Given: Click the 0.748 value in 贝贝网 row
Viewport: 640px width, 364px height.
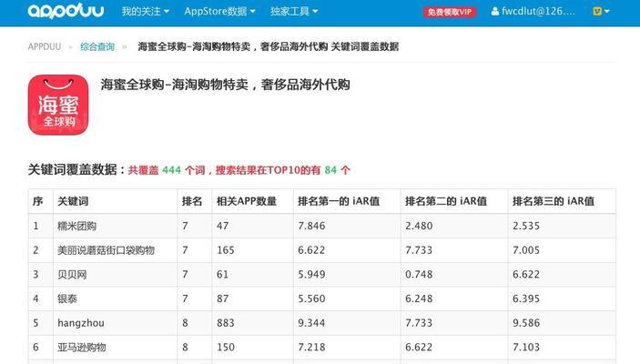Looking at the screenshot, I should click(x=419, y=274).
